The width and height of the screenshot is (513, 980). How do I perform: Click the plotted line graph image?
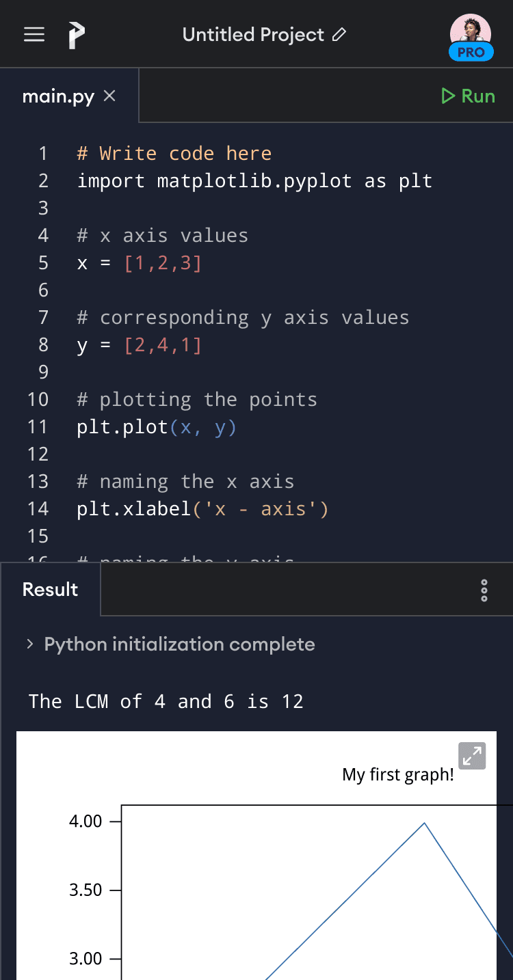[x=256, y=856]
